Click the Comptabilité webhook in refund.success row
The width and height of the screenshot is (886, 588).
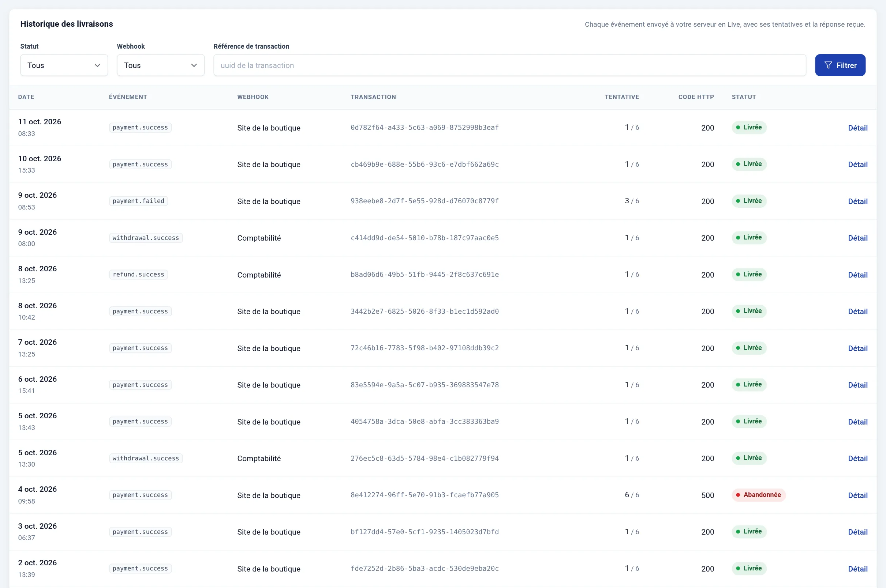pyautogui.click(x=259, y=275)
